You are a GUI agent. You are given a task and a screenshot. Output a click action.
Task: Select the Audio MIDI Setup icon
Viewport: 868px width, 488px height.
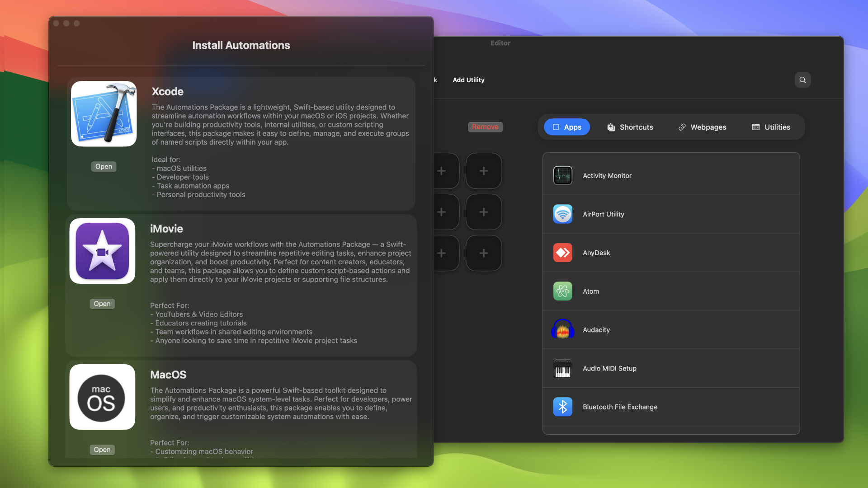563,368
